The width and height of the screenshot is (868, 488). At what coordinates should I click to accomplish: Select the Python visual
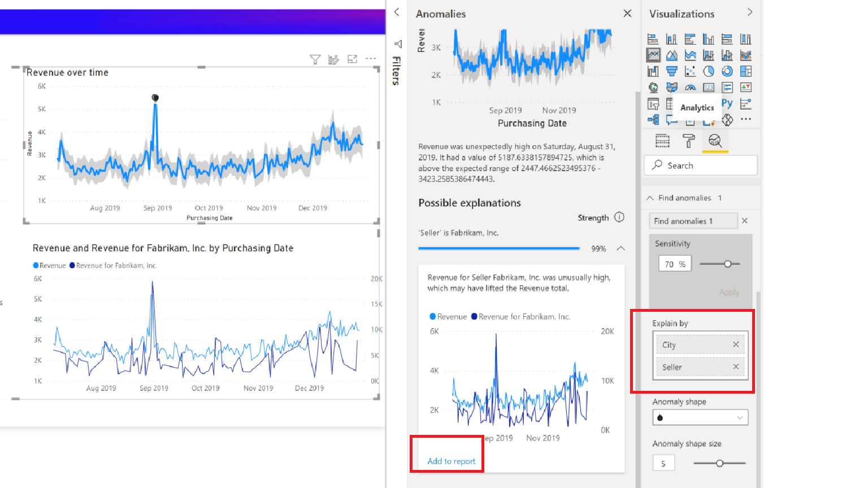click(x=727, y=103)
